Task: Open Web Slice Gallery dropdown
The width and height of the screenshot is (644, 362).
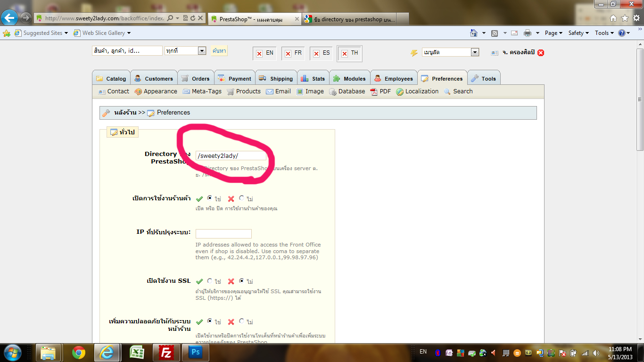Action: point(102,33)
